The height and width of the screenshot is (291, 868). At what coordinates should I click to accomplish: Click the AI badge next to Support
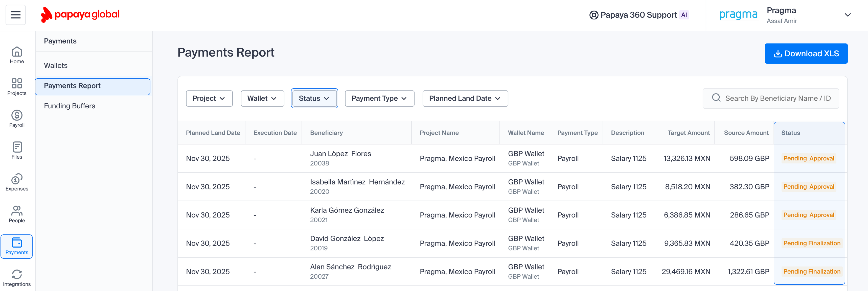click(684, 15)
